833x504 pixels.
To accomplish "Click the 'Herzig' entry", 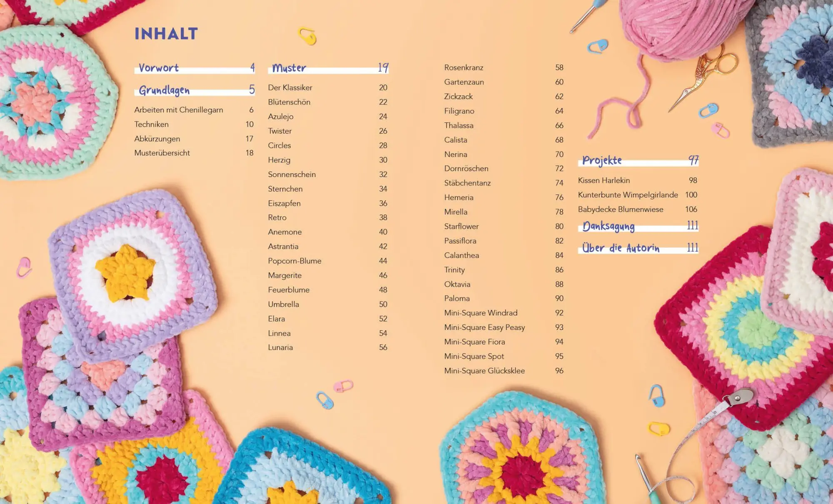I will (x=279, y=160).
